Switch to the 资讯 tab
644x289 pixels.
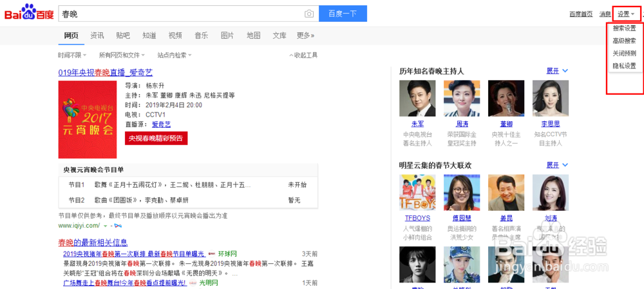97,36
